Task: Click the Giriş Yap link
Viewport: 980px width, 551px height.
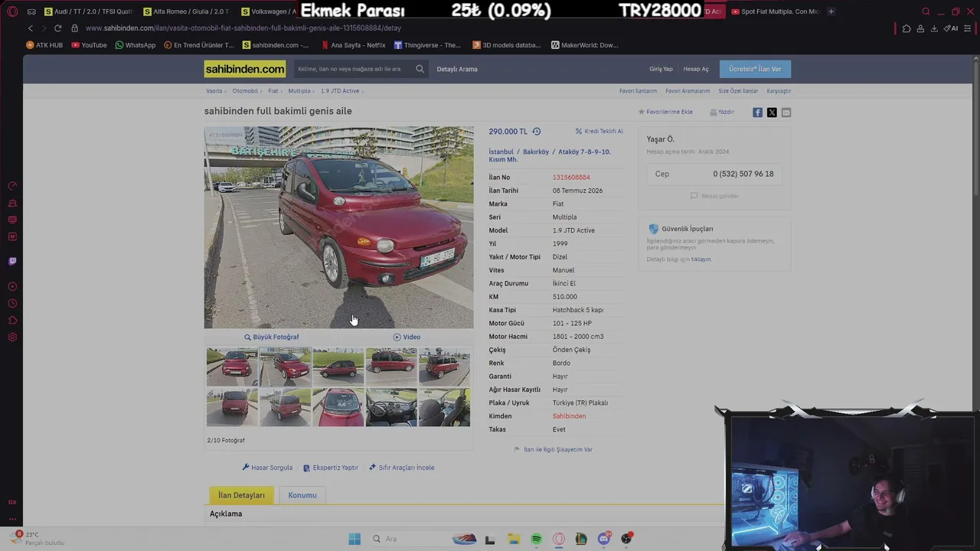Action: coord(661,69)
